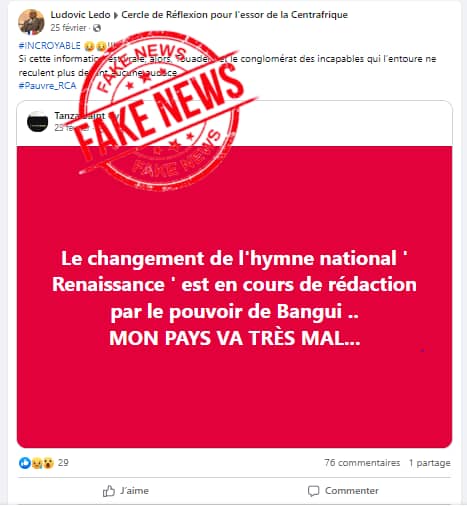Click the globe public visibility icon

(x=97, y=28)
